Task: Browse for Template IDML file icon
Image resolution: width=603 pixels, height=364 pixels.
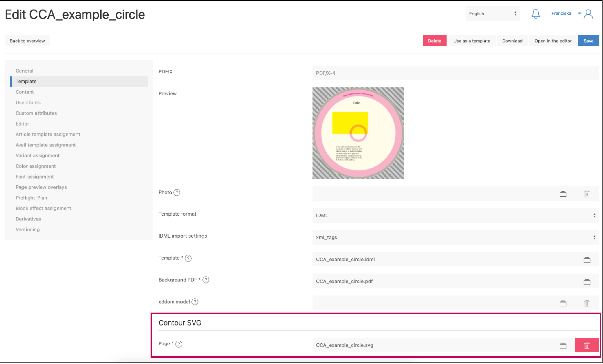Action: pos(587,260)
